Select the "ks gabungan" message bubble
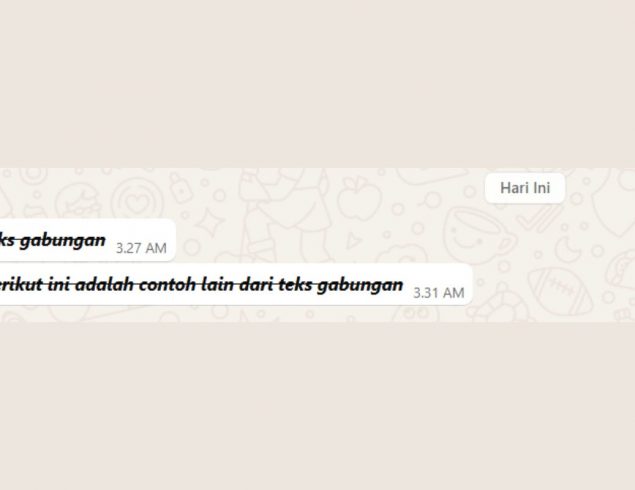 (87, 240)
